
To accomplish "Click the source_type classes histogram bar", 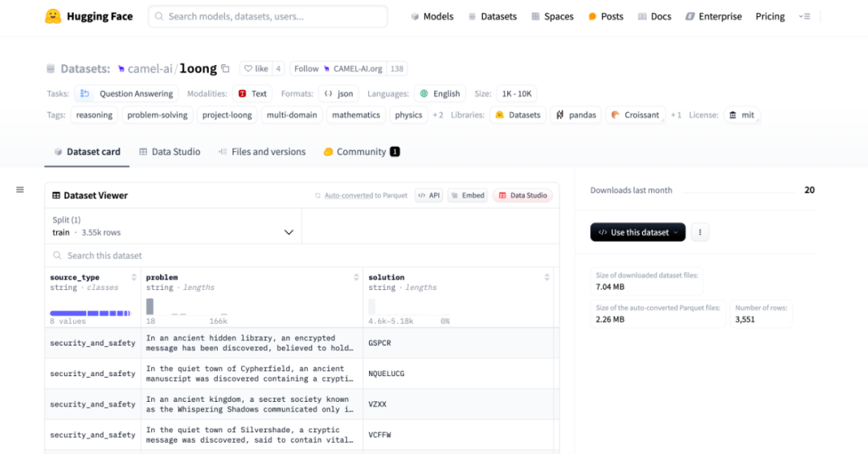I will (x=90, y=313).
